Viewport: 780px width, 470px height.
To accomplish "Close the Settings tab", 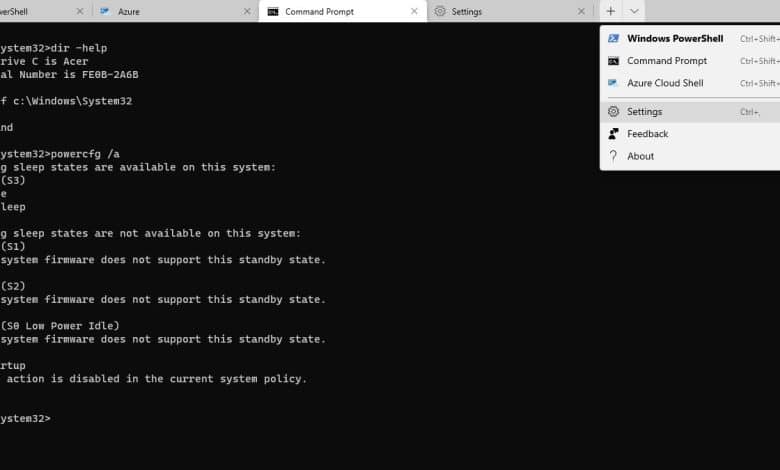I will 581,11.
